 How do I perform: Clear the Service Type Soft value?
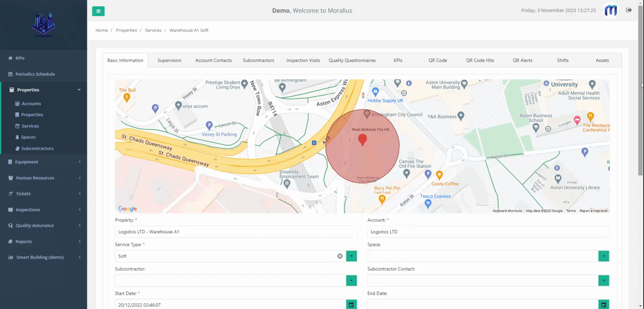coord(340,256)
